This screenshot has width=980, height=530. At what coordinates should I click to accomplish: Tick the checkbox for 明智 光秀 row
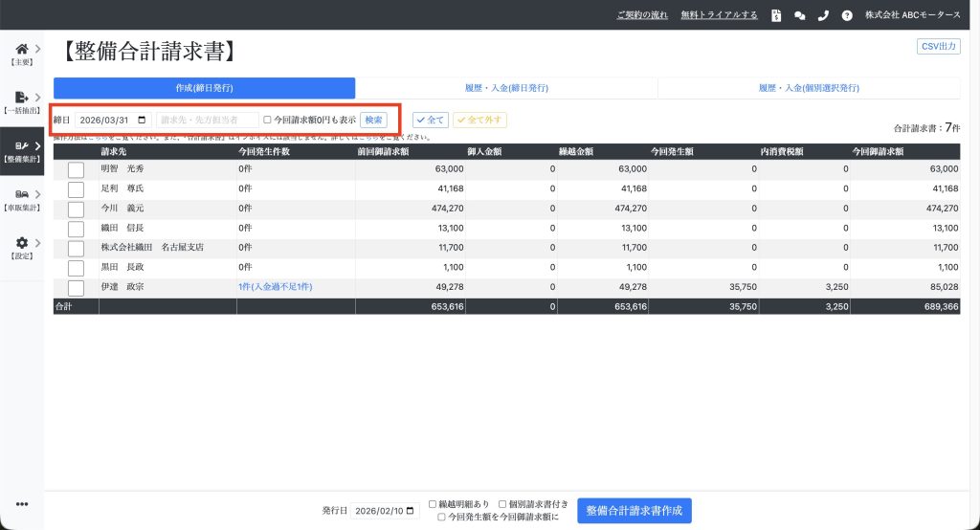(77, 169)
